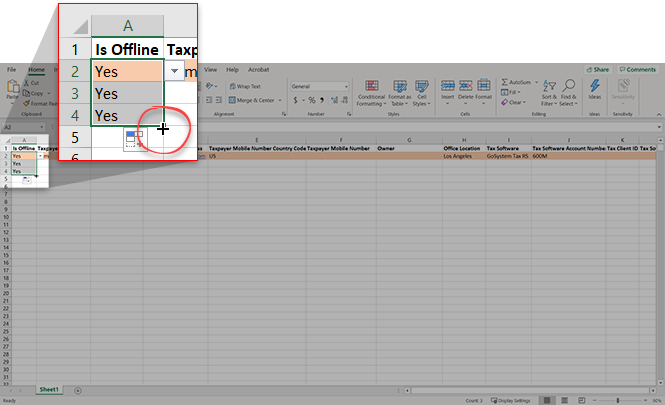This screenshot has width=665, height=405.
Task: Cut the selection with the scissors icon
Action: [31, 83]
